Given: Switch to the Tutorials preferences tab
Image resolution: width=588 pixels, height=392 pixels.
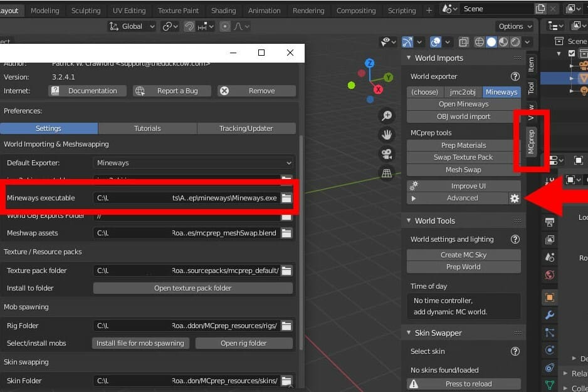Looking at the screenshot, I should (147, 128).
